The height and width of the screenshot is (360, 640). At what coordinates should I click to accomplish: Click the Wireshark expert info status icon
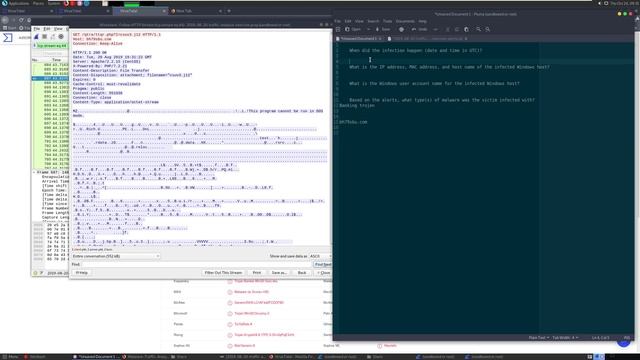click(x=36, y=273)
